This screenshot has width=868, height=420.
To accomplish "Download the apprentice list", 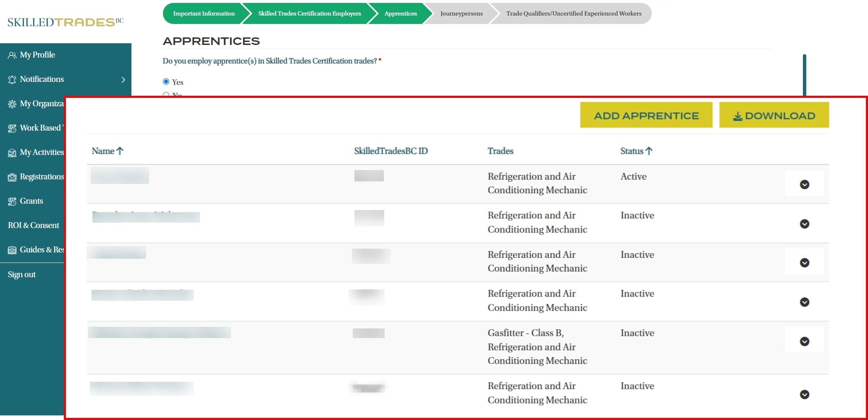I will click(x=774, y=115).
